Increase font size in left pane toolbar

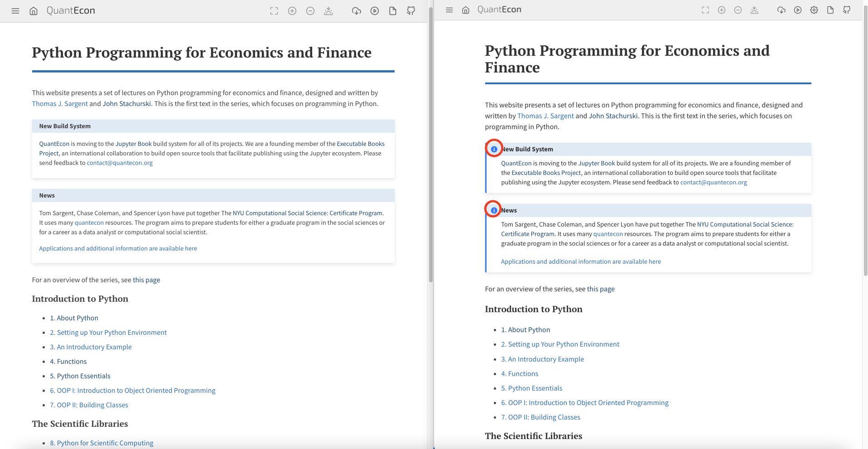(292, 11)
